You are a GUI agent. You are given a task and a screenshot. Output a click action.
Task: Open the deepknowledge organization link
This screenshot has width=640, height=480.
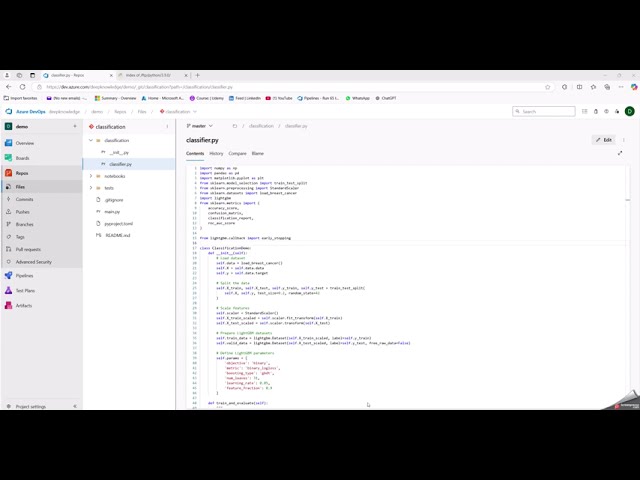click(64, 111)
